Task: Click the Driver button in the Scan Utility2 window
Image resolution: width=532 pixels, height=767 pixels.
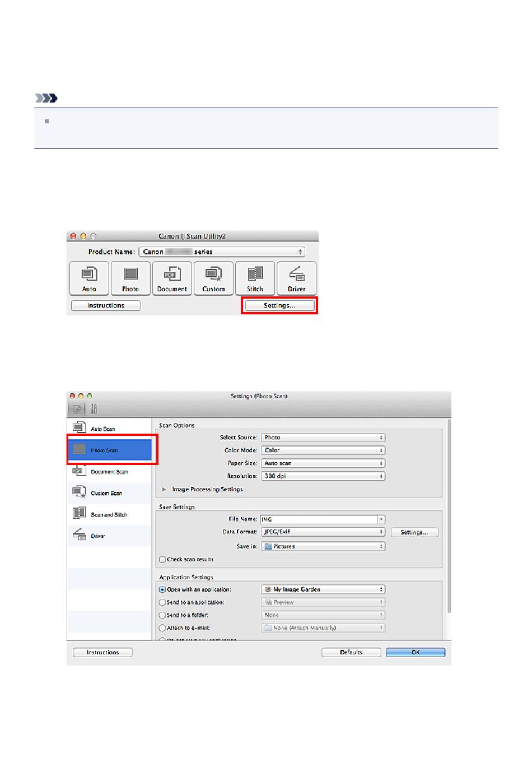Action: click(296, 278)
